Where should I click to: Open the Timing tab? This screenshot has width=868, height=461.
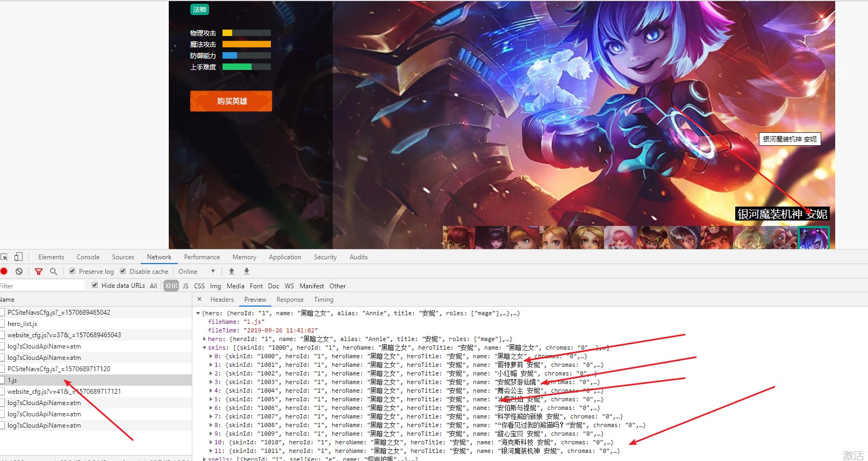(x=324, y=300)
